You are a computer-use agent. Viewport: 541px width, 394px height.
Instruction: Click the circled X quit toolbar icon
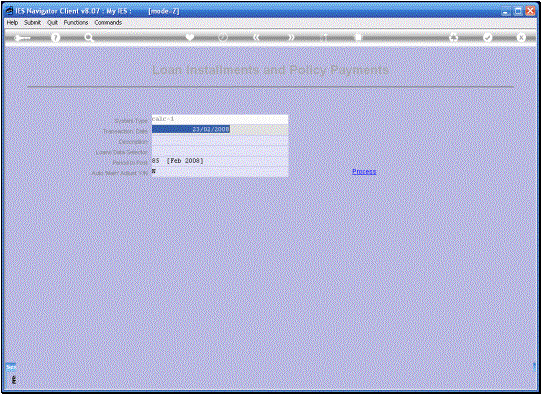[521, 37]
